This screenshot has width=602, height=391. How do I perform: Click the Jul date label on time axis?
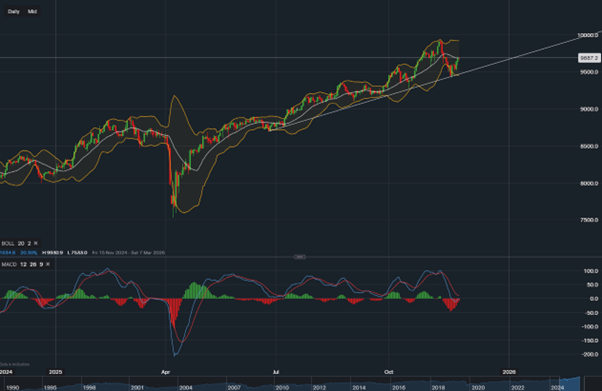click(x=276, y=372)
